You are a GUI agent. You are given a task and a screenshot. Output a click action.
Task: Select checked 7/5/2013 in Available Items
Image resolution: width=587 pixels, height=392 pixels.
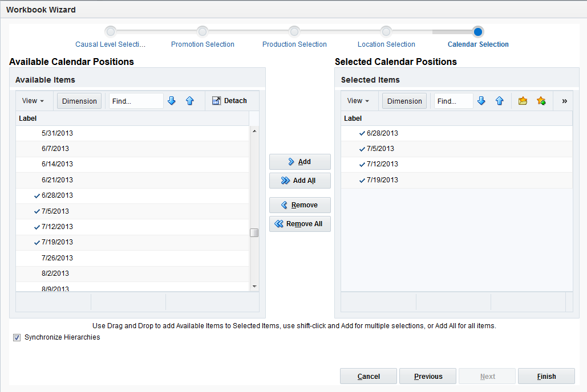[132, 211]
